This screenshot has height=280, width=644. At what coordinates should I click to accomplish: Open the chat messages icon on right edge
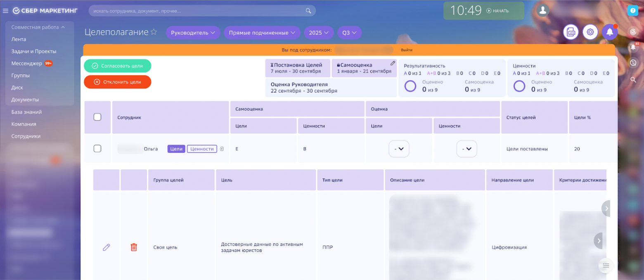[x=633, y=62]
